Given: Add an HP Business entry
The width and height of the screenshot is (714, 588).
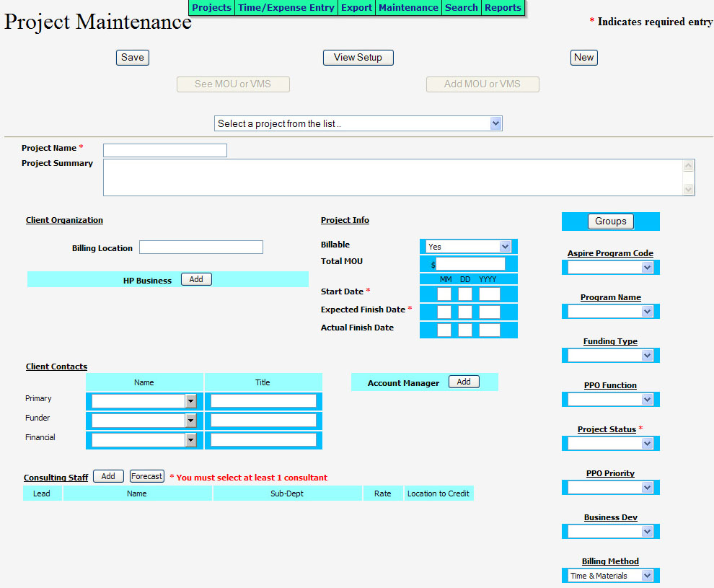Looking at the screenshot, I should coord(196,280).
